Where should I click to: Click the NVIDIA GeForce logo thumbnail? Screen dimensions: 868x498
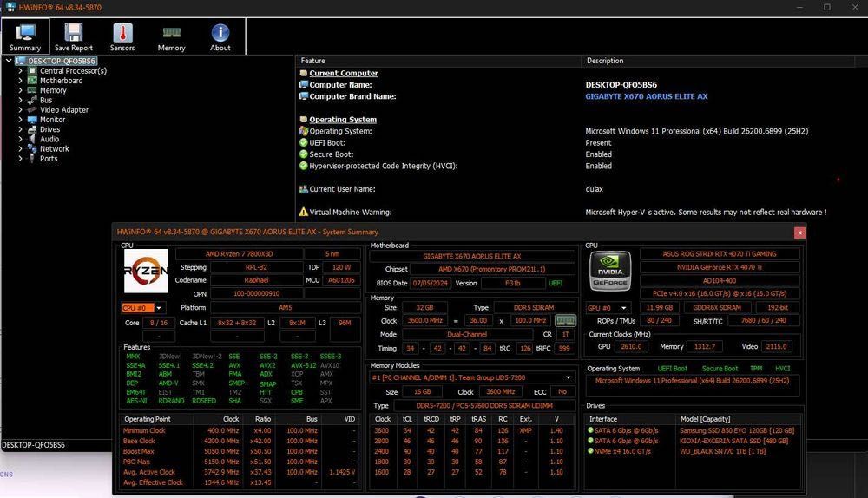(x=610, y=272)
